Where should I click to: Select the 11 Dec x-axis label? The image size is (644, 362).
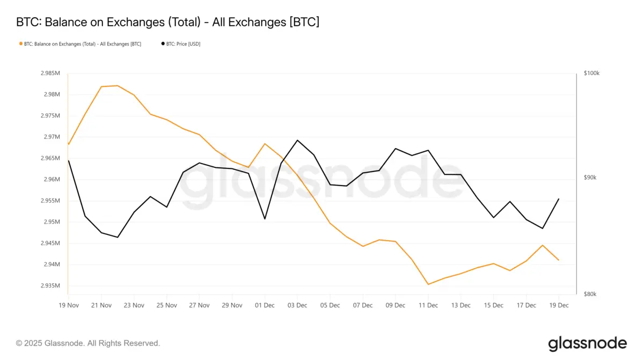coord(428,305)
